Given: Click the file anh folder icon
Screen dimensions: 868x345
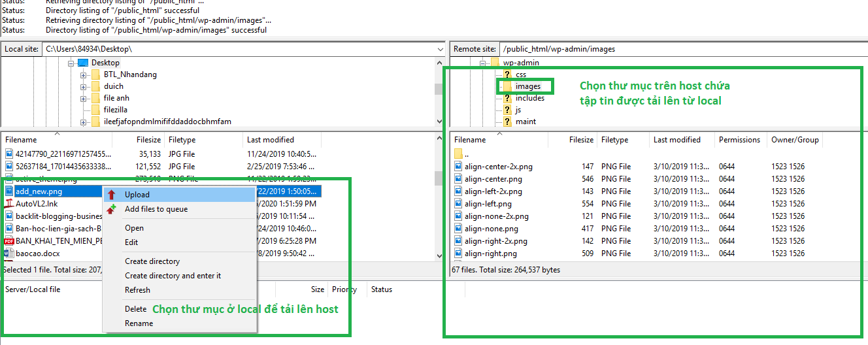Looking at the screenshot, I should coord(95,98).
